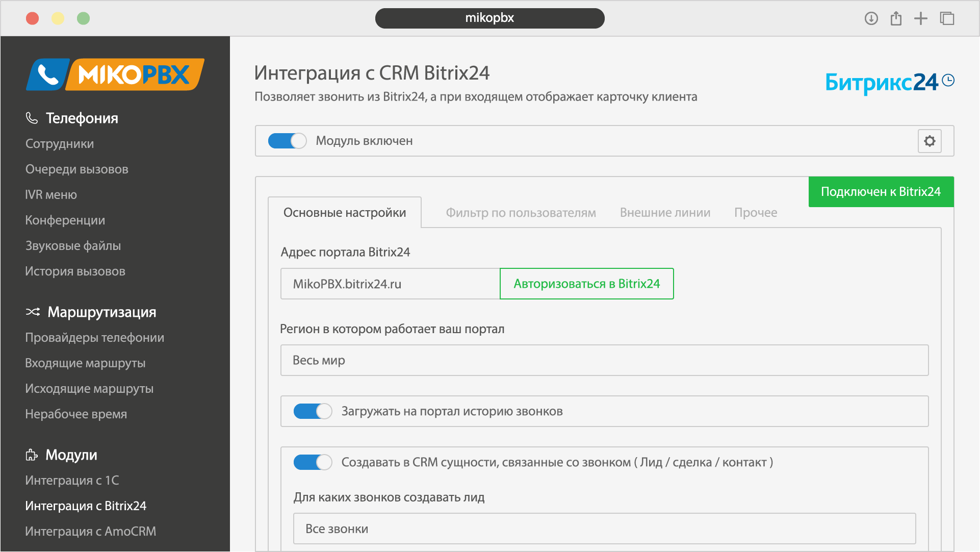Click the Маршрутизация shuffle arrows icon
Image resolution: width=980 pixels, height=552 pixels.
[x=33, y=312]
